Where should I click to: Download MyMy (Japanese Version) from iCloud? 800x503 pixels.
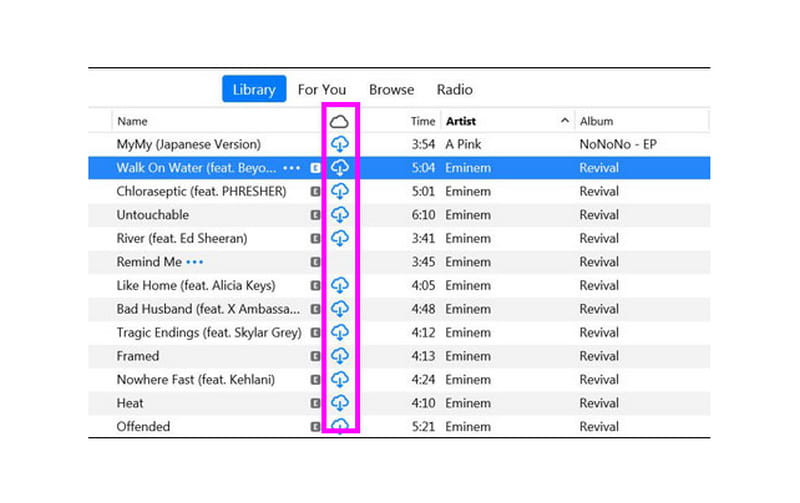pos(339,144)
